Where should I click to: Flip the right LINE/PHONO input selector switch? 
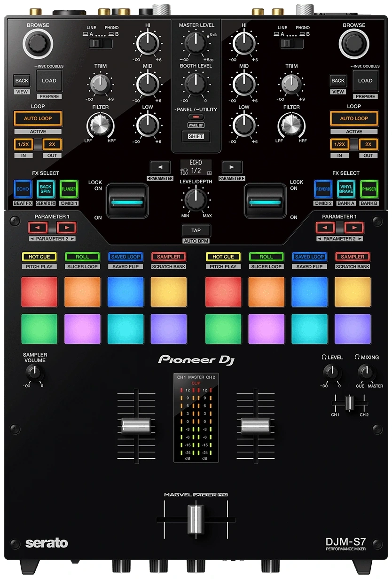pyautogui.click(x=291, y=44)
